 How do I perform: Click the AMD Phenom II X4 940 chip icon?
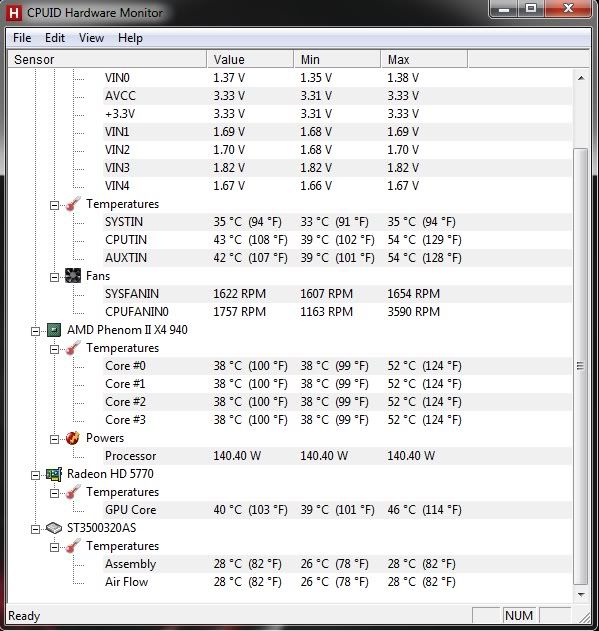[54, 330]
